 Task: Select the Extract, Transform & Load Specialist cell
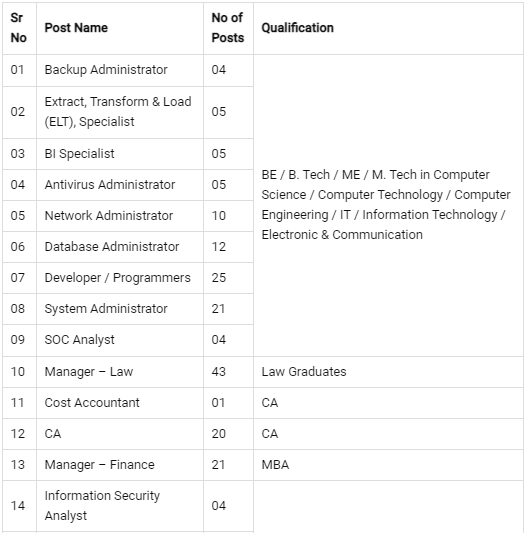[120, 112]
